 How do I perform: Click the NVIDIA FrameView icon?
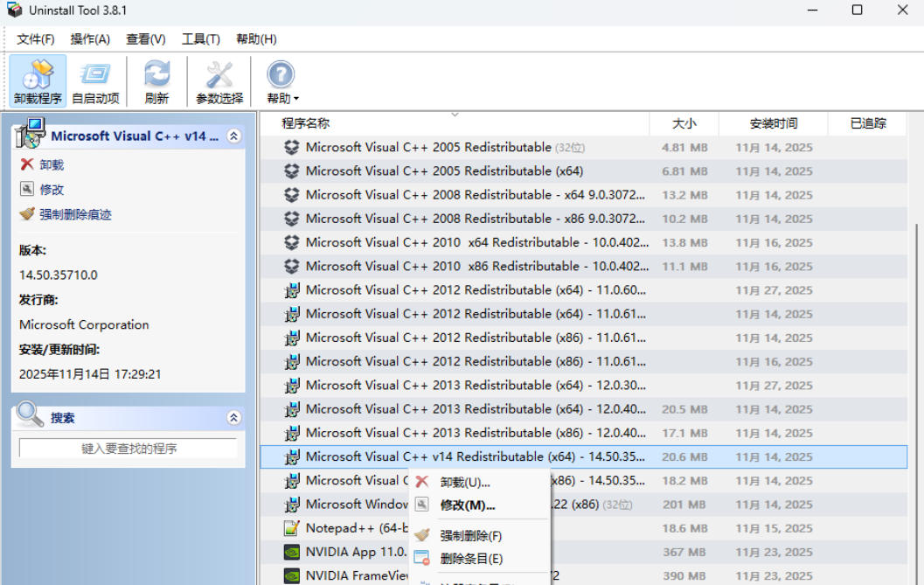[x=292, y=575]
